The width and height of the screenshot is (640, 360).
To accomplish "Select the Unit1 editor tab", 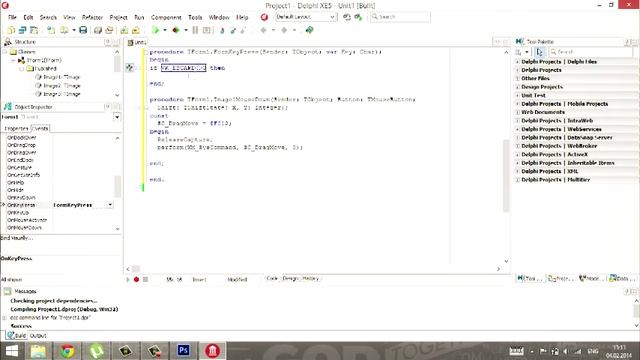I will 137,42.
